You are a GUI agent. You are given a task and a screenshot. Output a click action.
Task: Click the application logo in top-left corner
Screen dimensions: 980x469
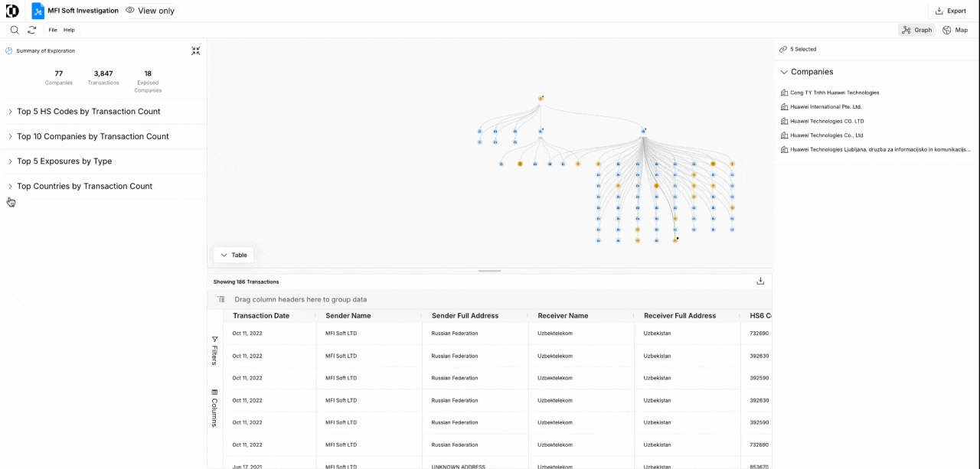pos(12,11)
